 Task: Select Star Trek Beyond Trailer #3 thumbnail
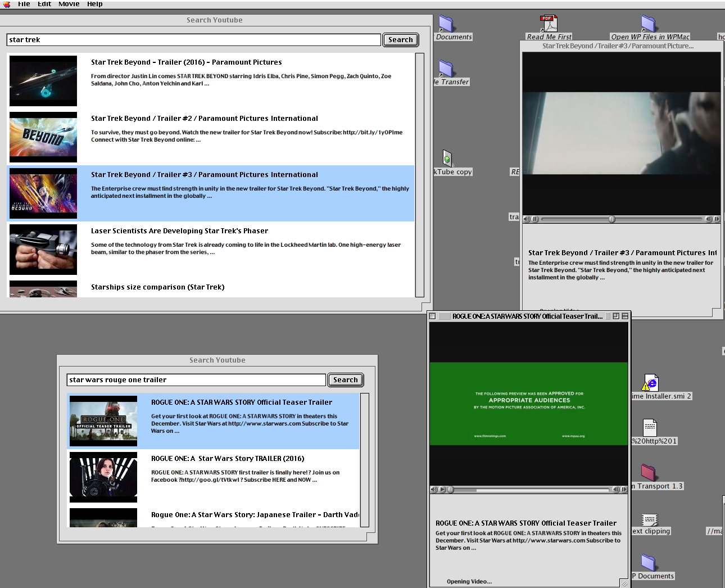(x=43, y=193)
